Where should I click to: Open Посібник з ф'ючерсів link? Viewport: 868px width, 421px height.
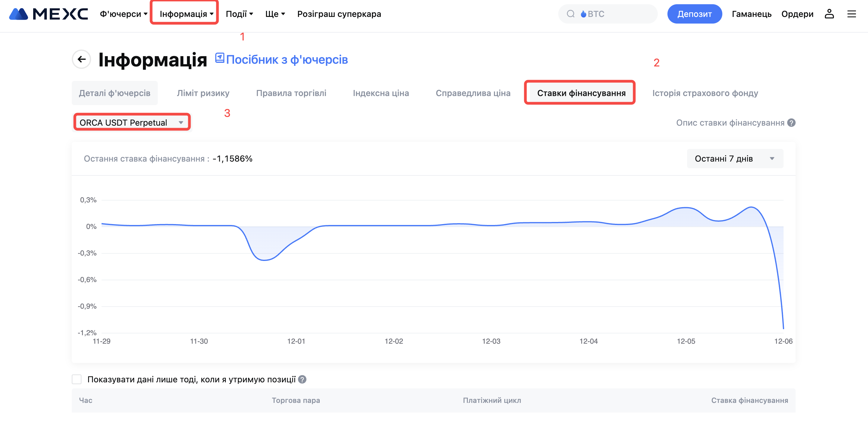(287, 60)
